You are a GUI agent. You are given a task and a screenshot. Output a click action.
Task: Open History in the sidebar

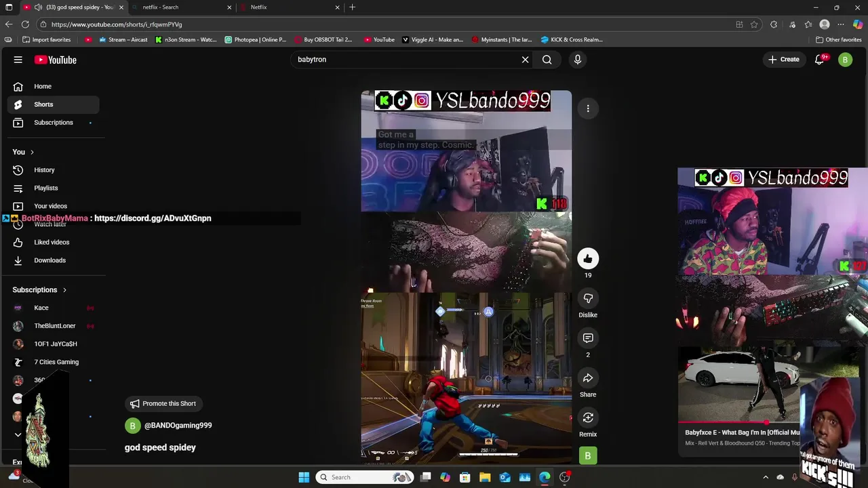click(53, 170)
